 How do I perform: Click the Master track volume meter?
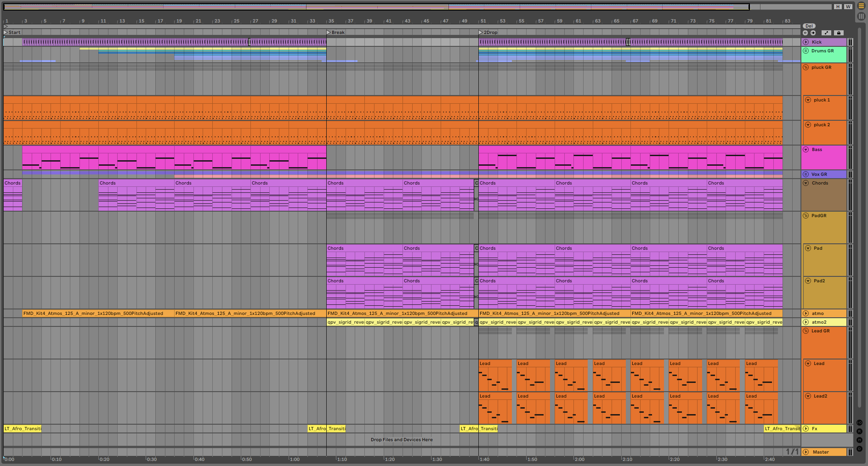[x=850, y=452]
